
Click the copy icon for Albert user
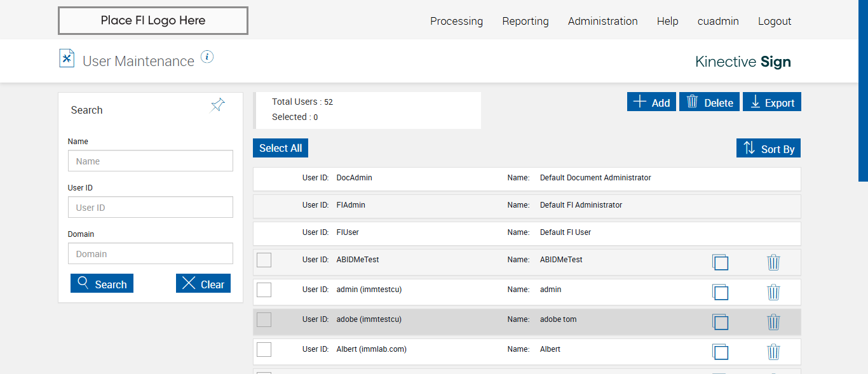[720, 352]
